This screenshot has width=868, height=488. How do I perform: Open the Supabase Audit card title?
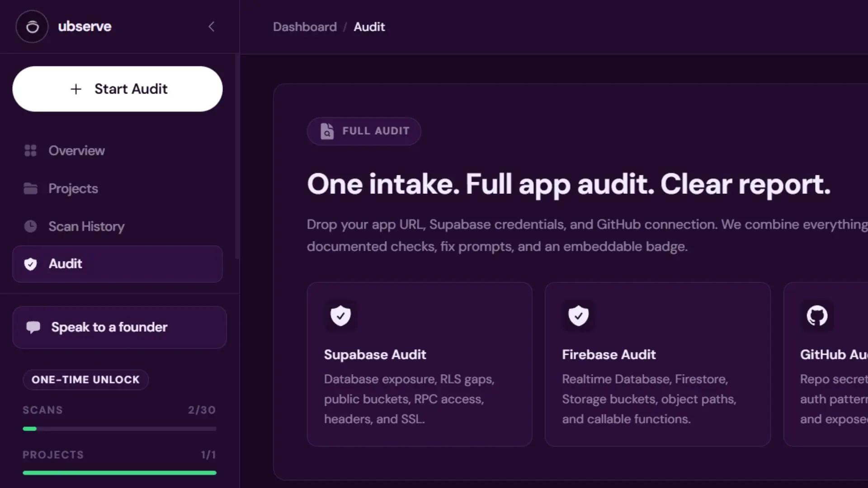click(x=375, y=355)
